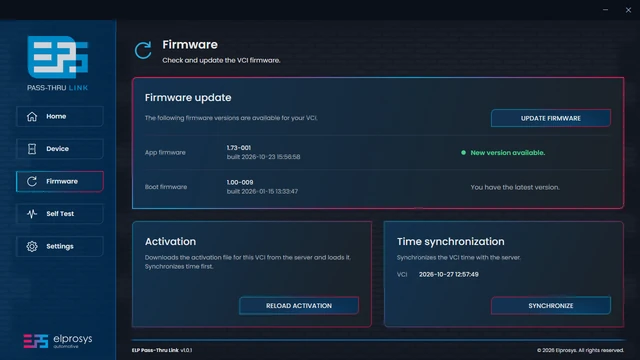Click the Home house icon in sidebar
The image size is (640, 360).
click(x=32, y=116)
